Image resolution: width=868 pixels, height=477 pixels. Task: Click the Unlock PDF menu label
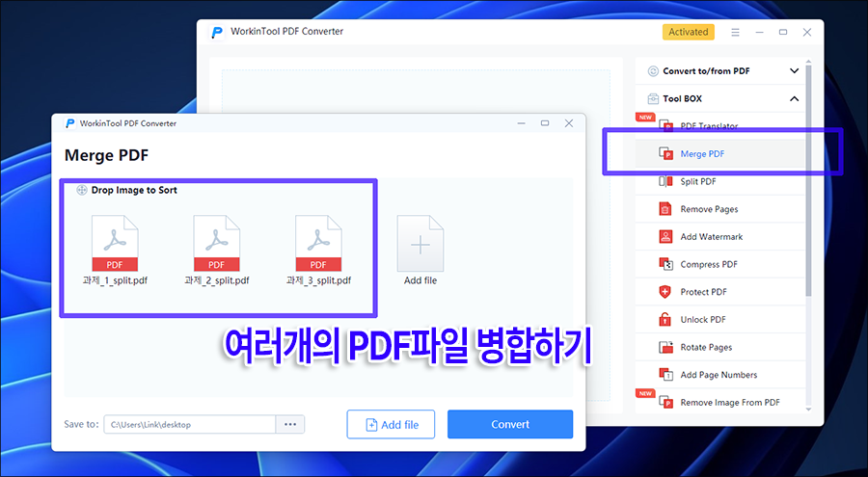pyautogui.click(x=703, y=320)
